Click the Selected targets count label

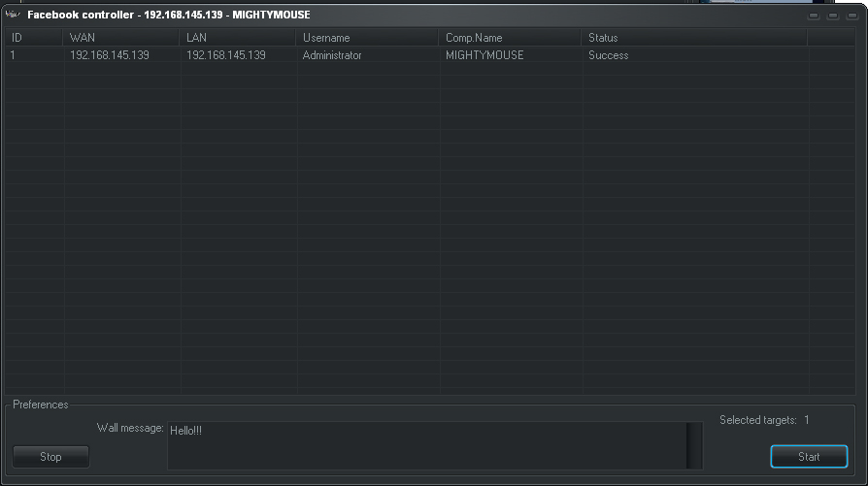764,420
